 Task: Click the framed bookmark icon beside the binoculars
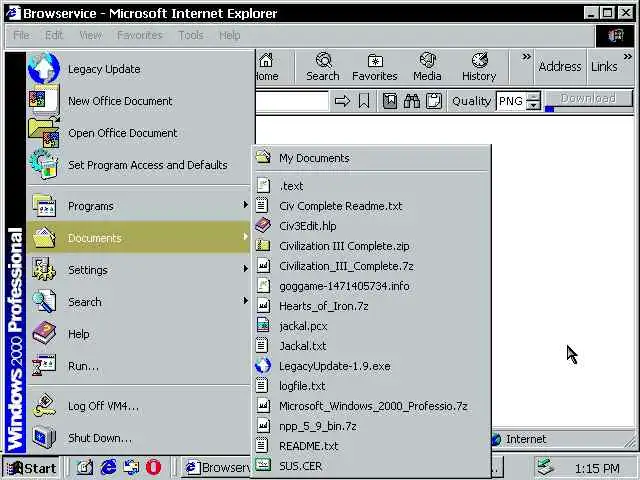pyautogui.click(x=390, y=101)
